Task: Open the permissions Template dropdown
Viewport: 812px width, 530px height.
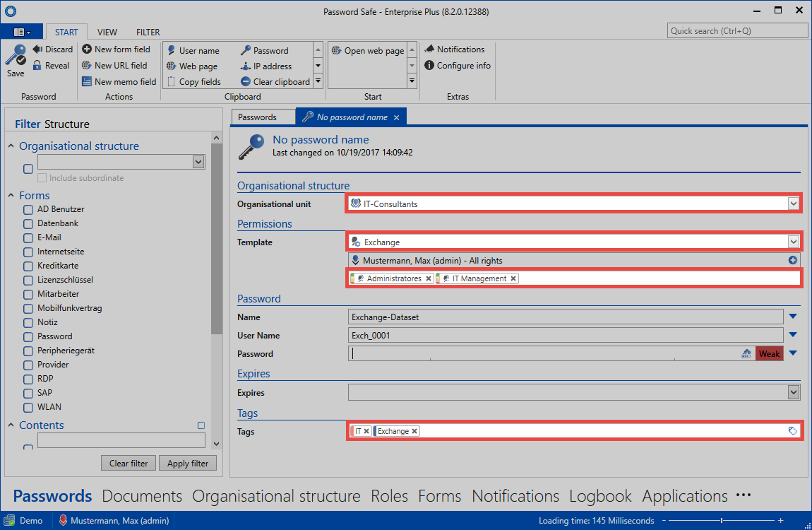Action: click(x=794, y=242)
